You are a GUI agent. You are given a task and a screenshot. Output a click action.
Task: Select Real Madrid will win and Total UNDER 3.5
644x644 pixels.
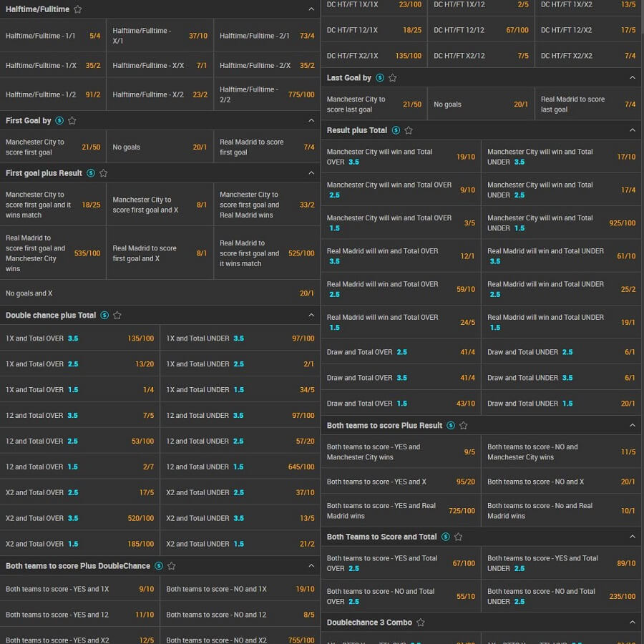pos(562,256)
